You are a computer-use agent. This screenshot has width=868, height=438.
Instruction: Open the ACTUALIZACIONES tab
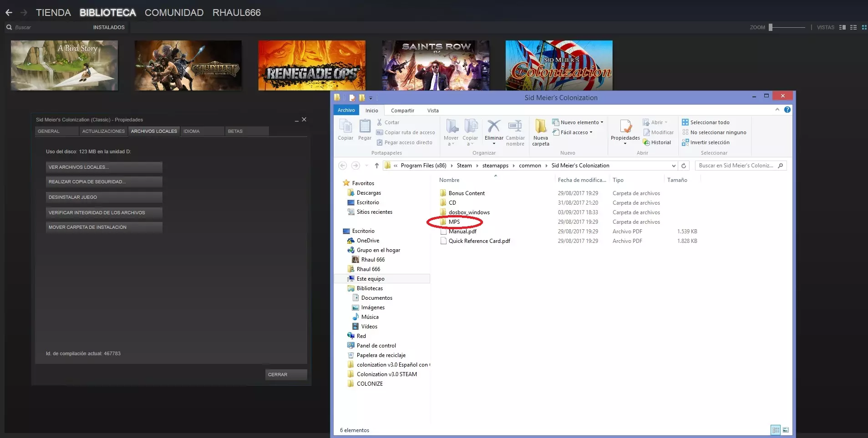[103, 131]
